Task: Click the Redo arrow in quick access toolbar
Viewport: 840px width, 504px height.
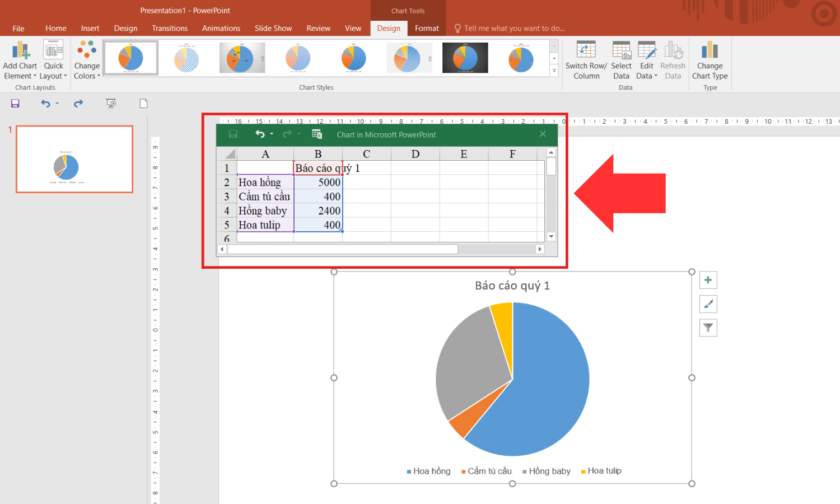Action: 78,104
